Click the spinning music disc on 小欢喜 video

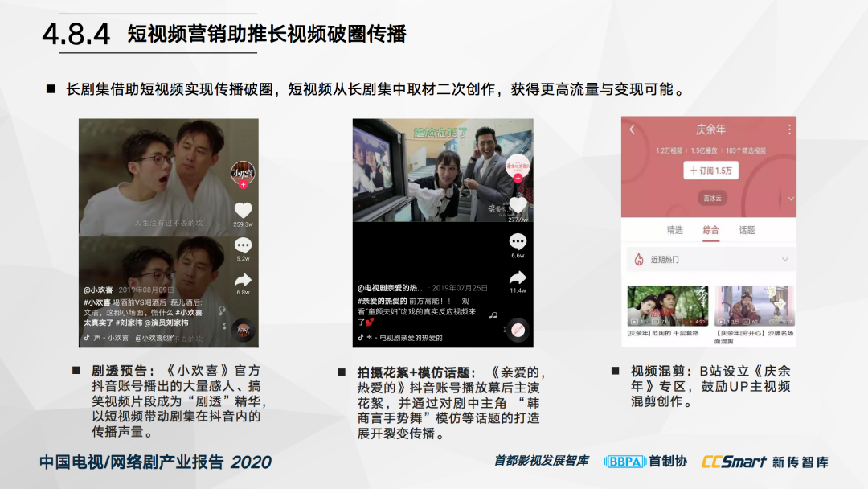click(x=243, y=330)
